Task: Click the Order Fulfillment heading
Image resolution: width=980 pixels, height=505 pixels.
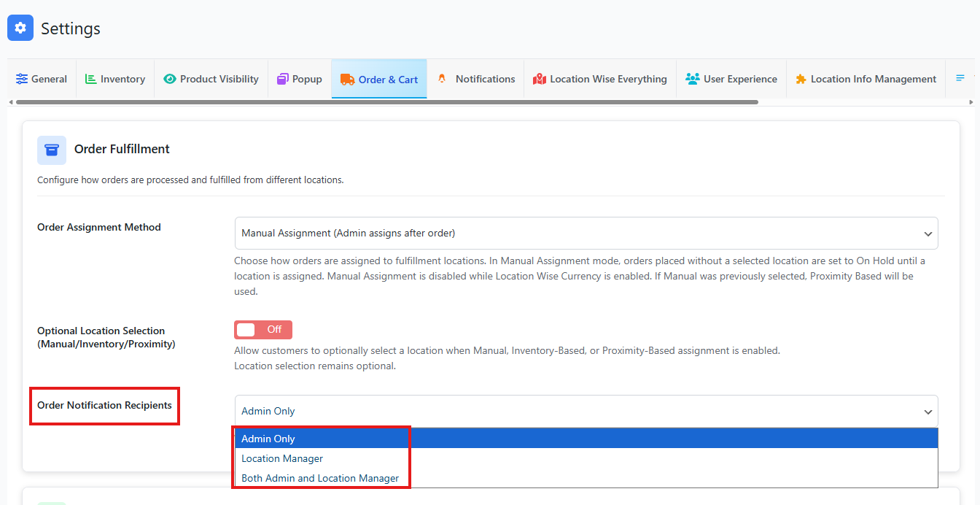Action: tap(122, 149)
